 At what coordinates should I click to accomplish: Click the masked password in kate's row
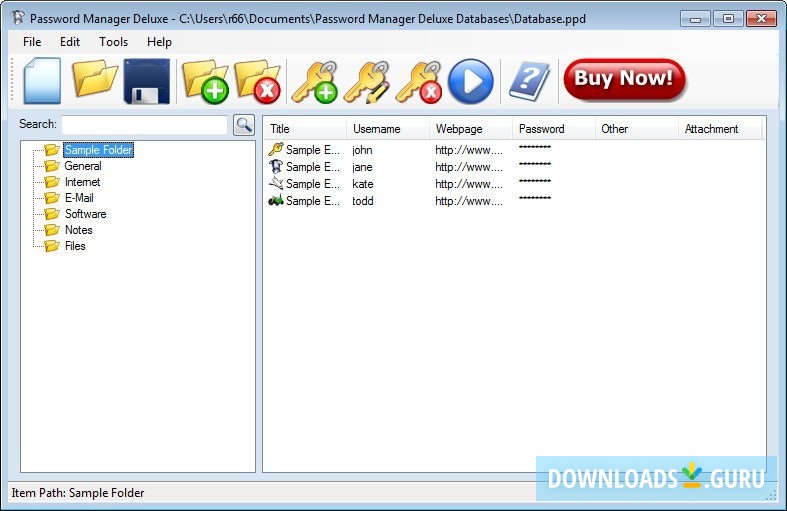535,181
